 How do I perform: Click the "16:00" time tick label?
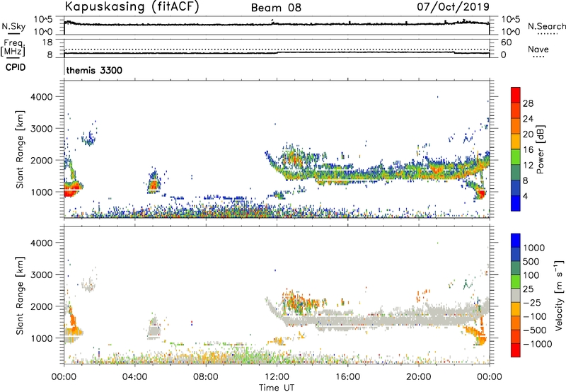pyautogui.click(x=347, y=377)
